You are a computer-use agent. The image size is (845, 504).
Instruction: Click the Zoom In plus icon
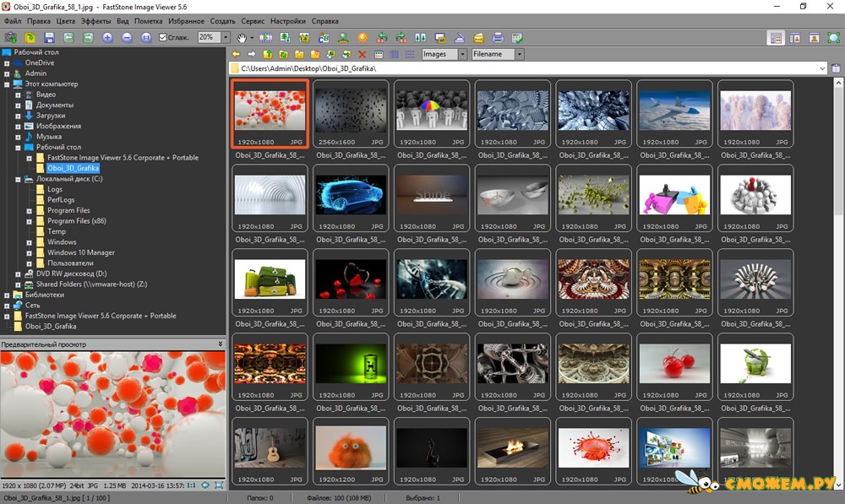click(x=108, y=38)
